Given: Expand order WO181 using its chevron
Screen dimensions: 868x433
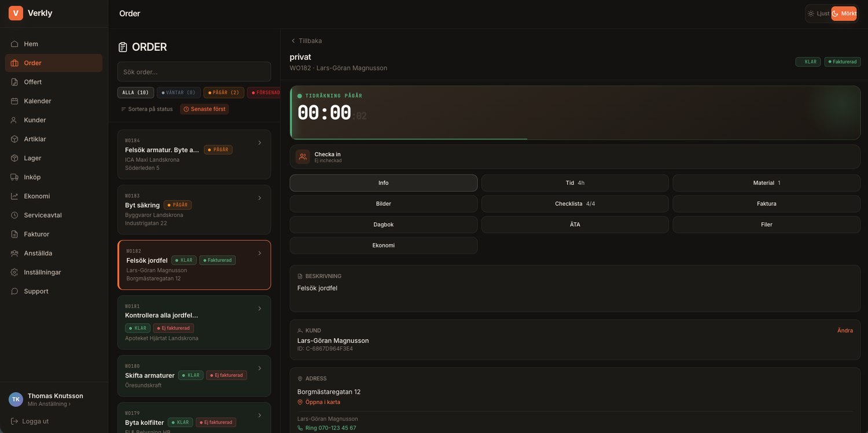Looking at the screenshot, I should (260, 309).
